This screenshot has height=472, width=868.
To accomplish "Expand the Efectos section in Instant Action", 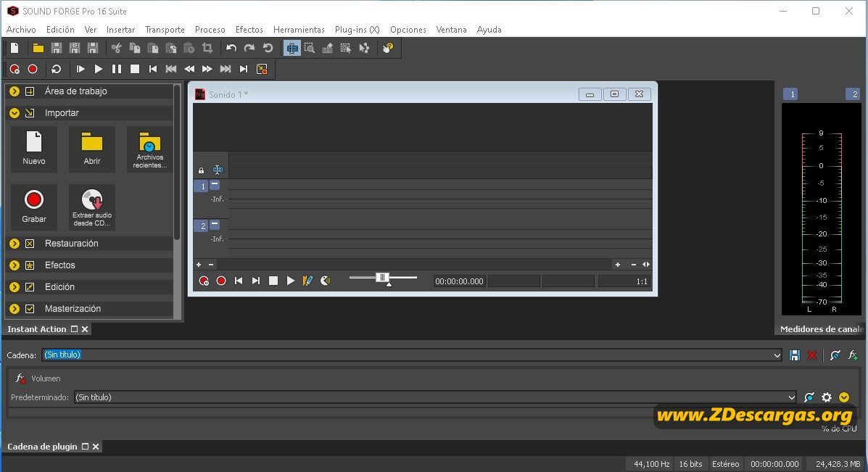I will coord(15,265).
